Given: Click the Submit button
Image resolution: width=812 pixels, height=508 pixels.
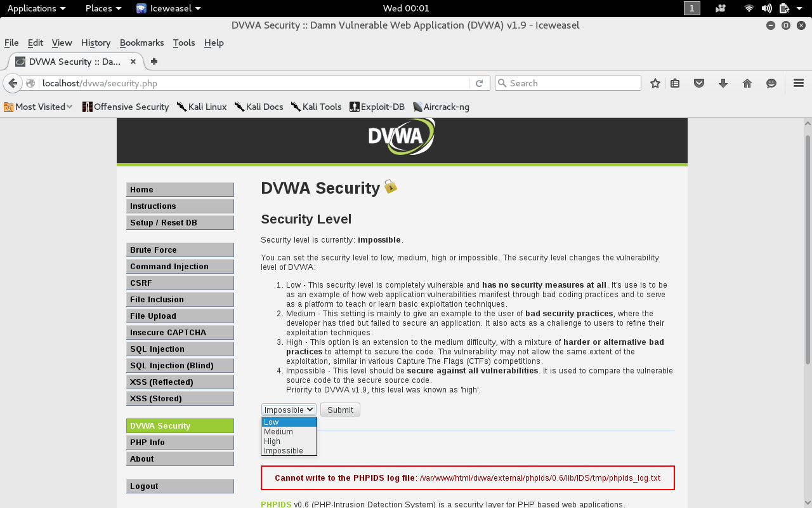Looking at the screenshot, I should coord(340,410).
